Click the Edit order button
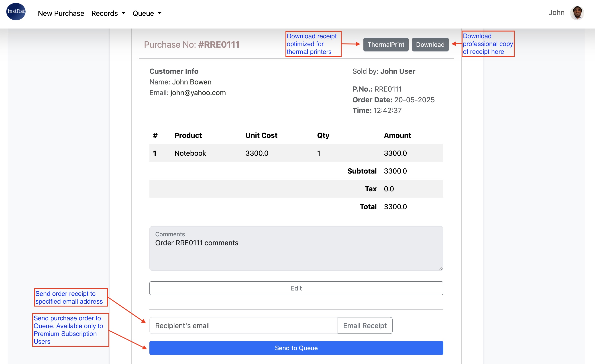Image resolution: width=595 pixels, height=364 pixels. pos(296,288)
